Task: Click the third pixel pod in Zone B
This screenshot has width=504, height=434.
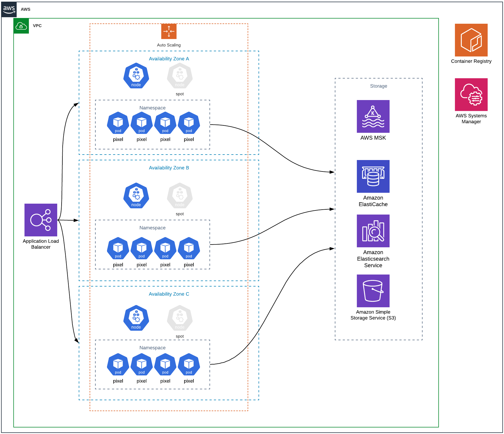Action: (x=165, y=248)
